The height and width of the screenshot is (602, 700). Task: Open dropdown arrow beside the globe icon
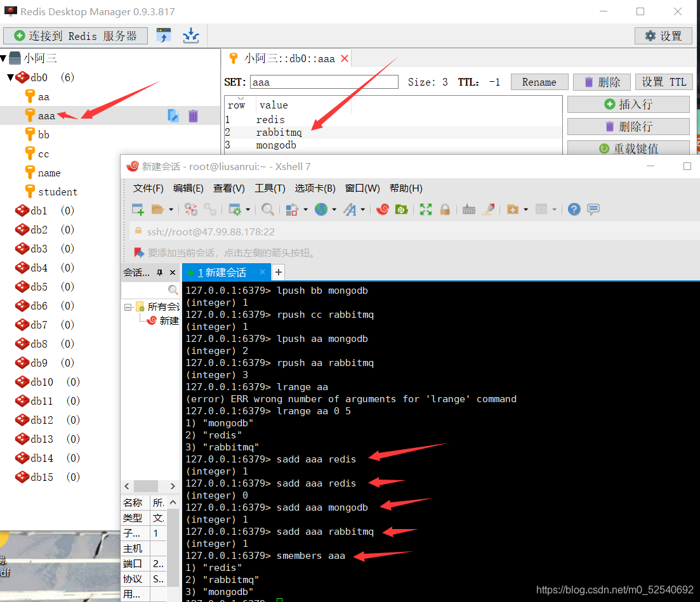coord(334,209)
